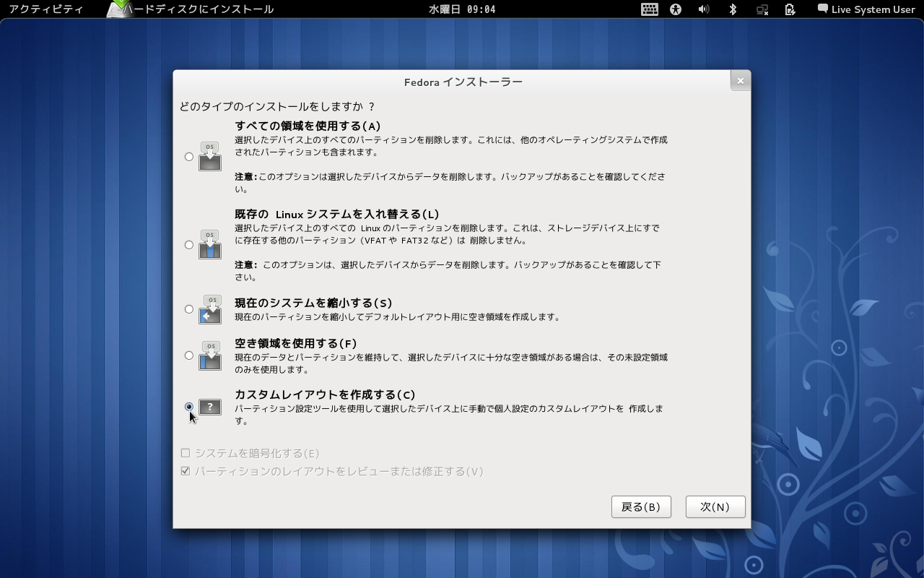Image resolution: width=924 pixels, height=578 pixels.
Task: Click the ハードディスクにインストール app menu
Action: tap(191, 9)
